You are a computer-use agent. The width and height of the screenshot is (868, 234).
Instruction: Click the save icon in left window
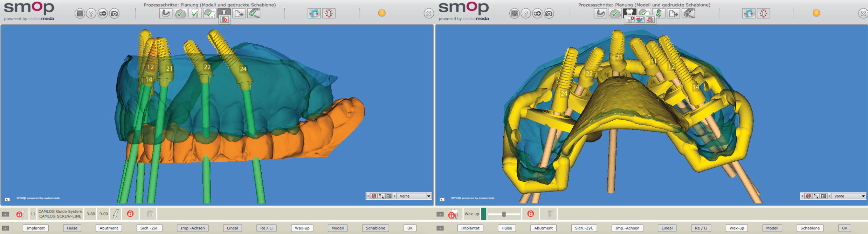80,14
